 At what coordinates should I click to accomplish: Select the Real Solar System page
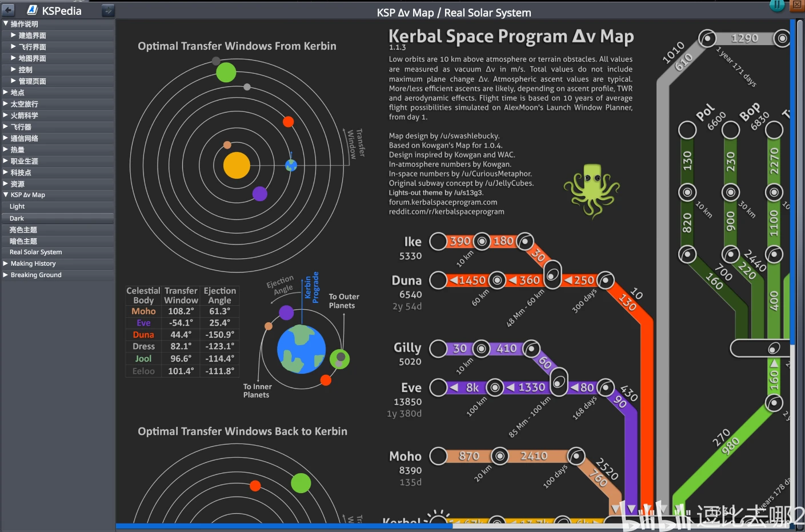(x=58, y=252)
